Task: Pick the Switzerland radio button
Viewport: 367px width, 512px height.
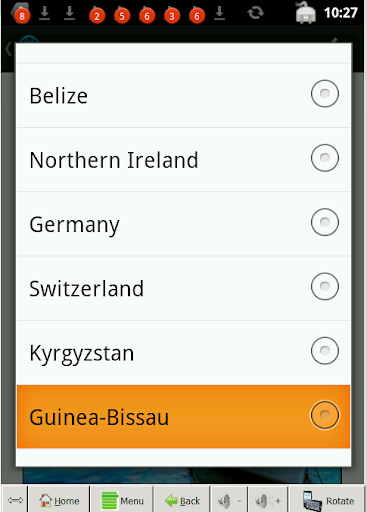Action: pyautogui.click(x=325, y=287)
